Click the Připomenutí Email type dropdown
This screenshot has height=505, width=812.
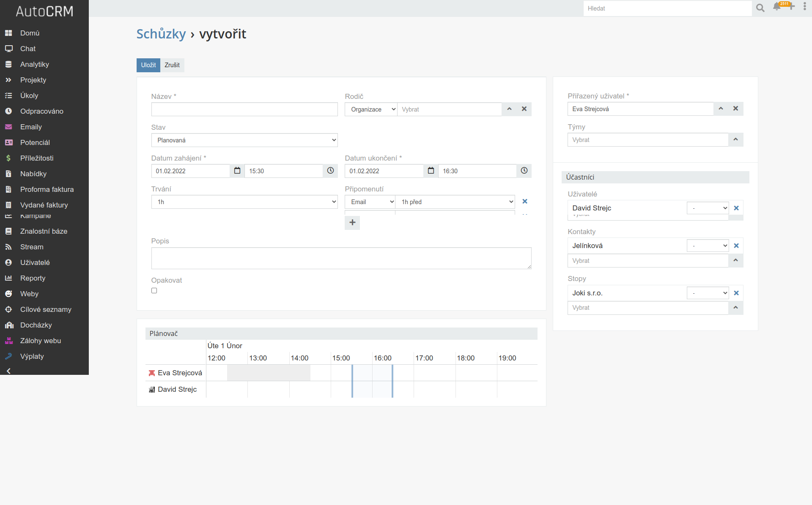pos(371,201)
